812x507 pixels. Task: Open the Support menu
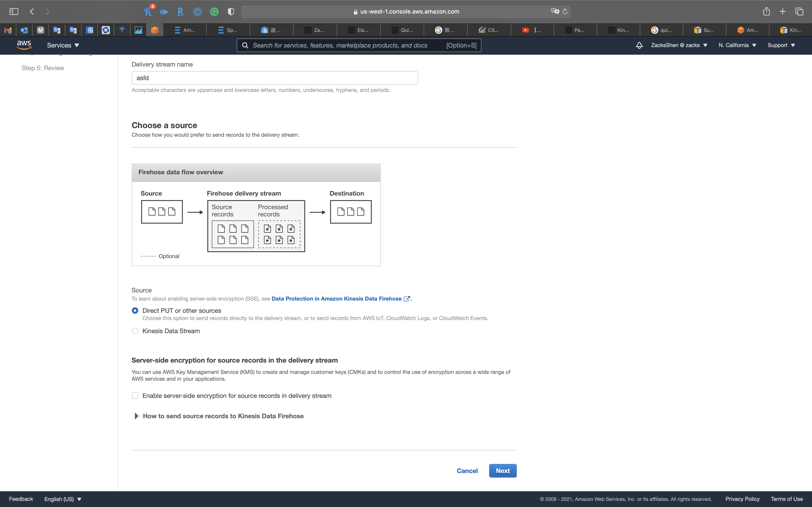781,45
